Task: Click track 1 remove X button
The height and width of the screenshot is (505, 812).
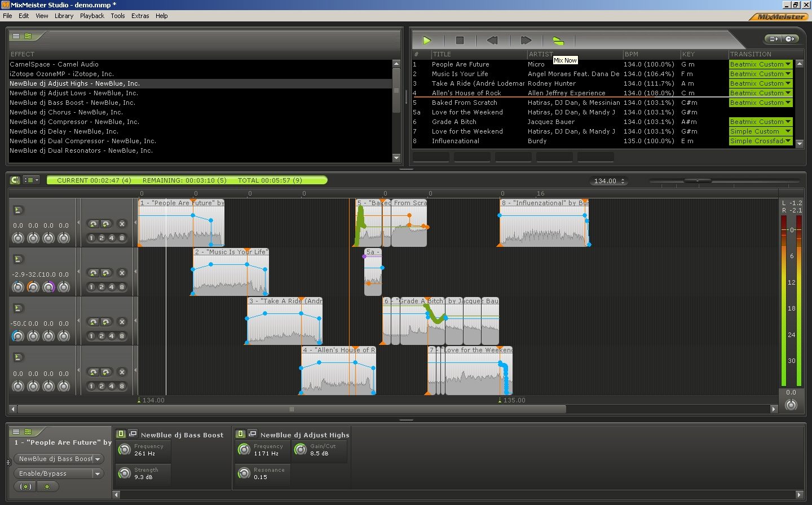Action: [x=122, y=224]
